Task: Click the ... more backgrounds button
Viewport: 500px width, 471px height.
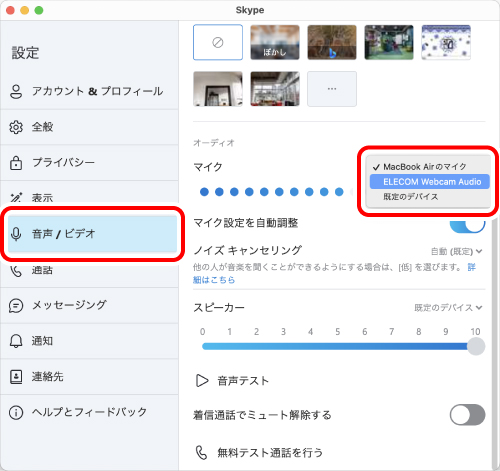Action: pos(332,89)
